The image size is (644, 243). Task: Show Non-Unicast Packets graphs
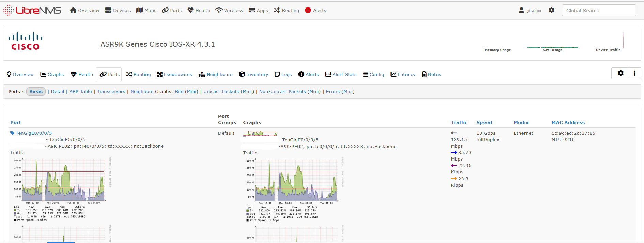(282, 91)
